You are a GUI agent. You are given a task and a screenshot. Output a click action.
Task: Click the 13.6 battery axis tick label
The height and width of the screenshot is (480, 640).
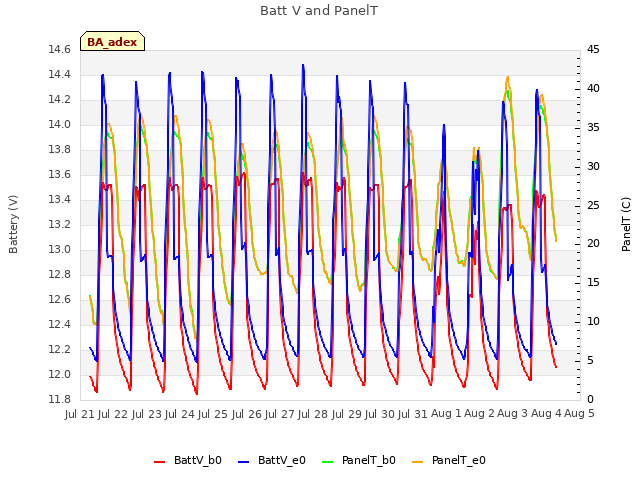click(x=60, y=175)
